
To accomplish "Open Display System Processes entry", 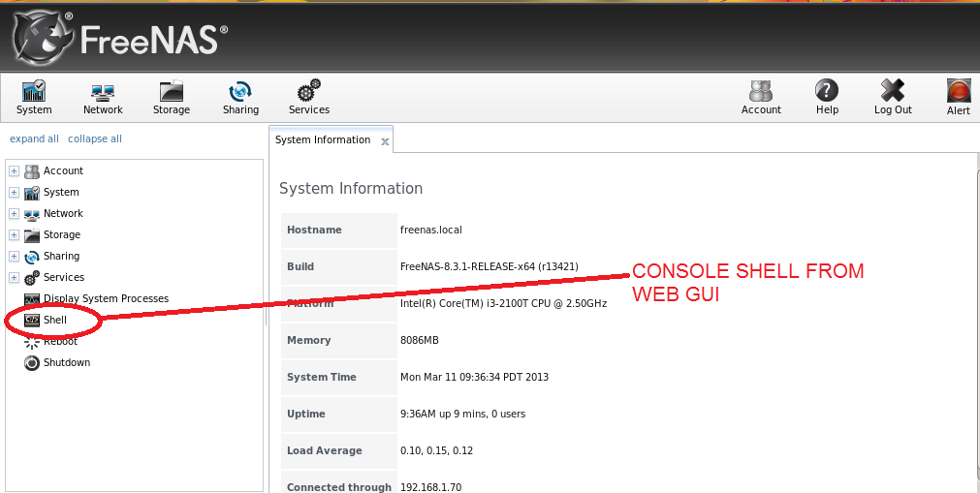I will pos(107,298).
